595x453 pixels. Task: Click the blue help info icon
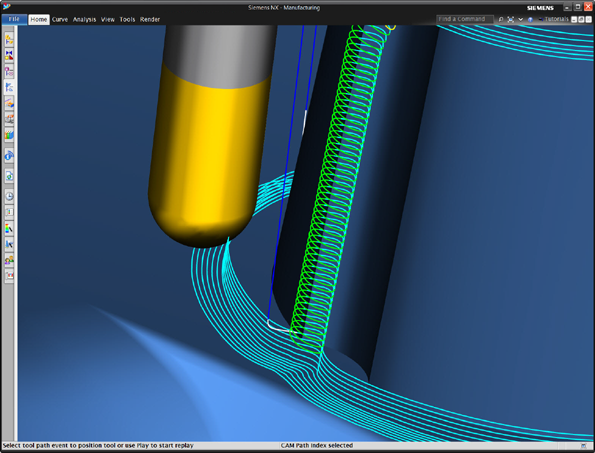[x=530, y=19]
